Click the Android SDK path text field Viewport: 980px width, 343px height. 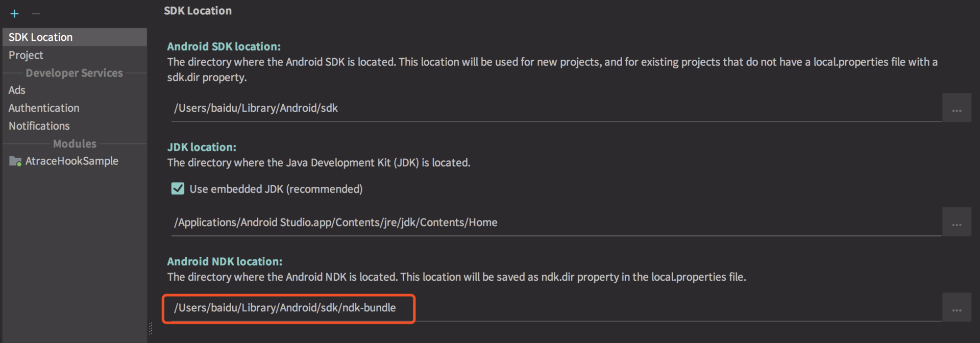pyautogui.click(x=510, y=108)
